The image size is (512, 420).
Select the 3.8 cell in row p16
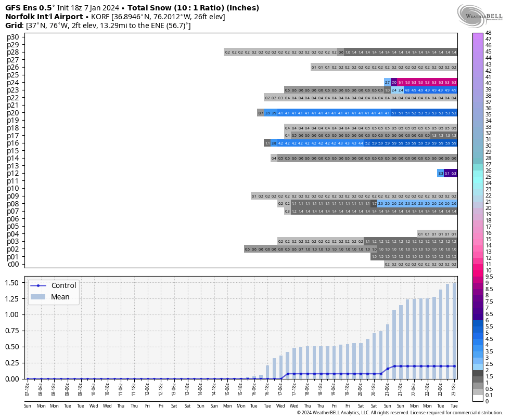274,143
